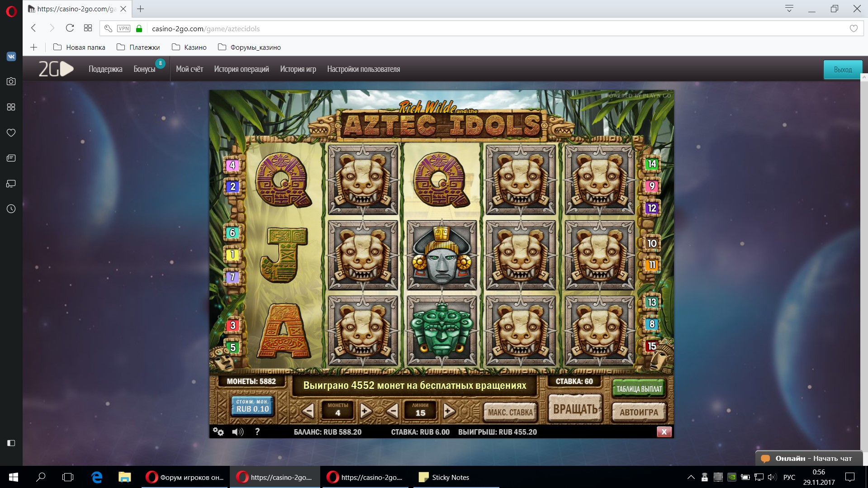Screen dimensions: 868x488
Task: Open the ТАБЛИЦА ВЫПЛАТ paytable
Action: pyautogui.click(x=639, y=389)
